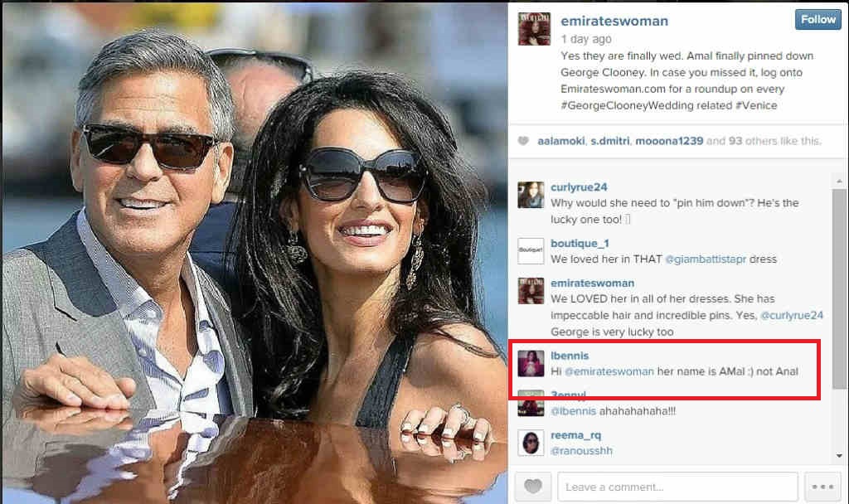Image resolution: width=849 pixels, height=504 pixels.
Task: Open curlyrue24's avatar thumbnail
Action: click(x=531, y=195)
